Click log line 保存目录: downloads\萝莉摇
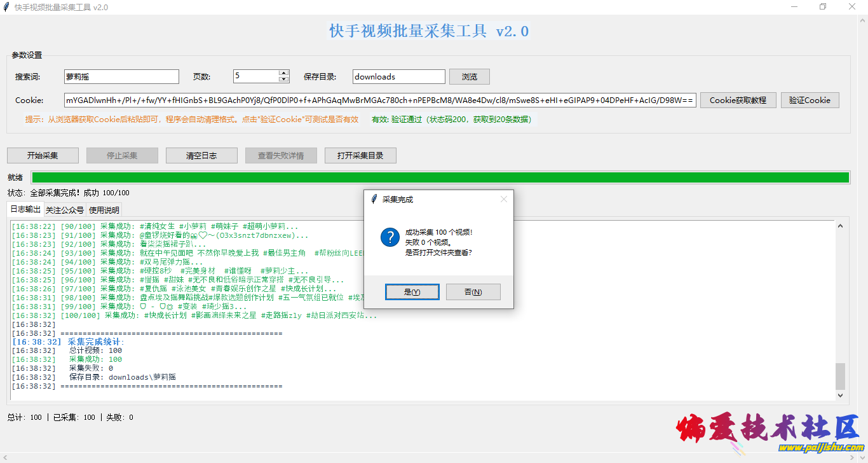 click(x=122, y=377)
